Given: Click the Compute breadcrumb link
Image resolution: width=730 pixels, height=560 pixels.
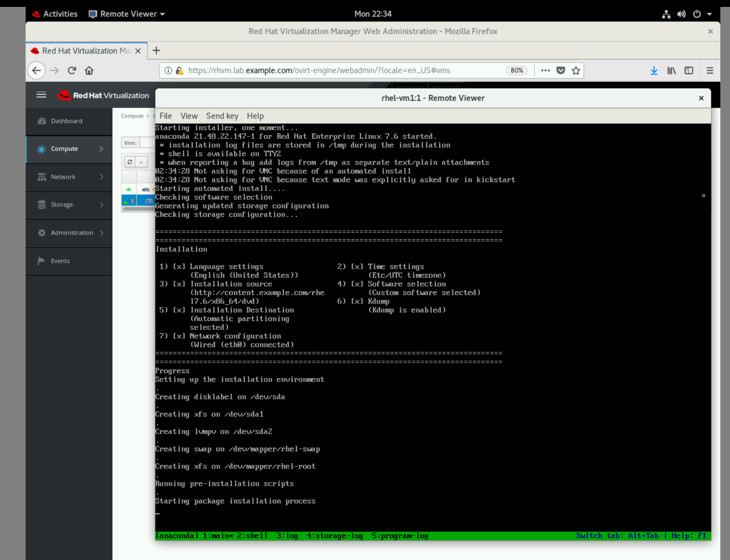Looking at the screenshot, I should tap(132, 116).
